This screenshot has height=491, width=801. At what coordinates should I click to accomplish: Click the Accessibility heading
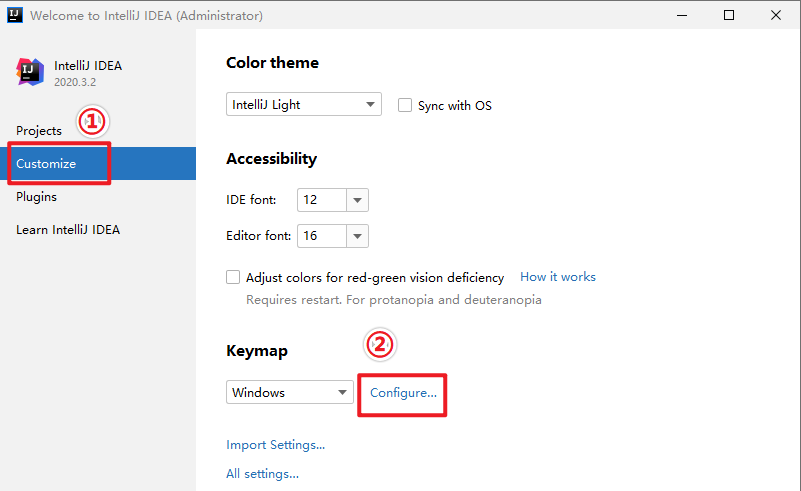(x=271, y=159)
